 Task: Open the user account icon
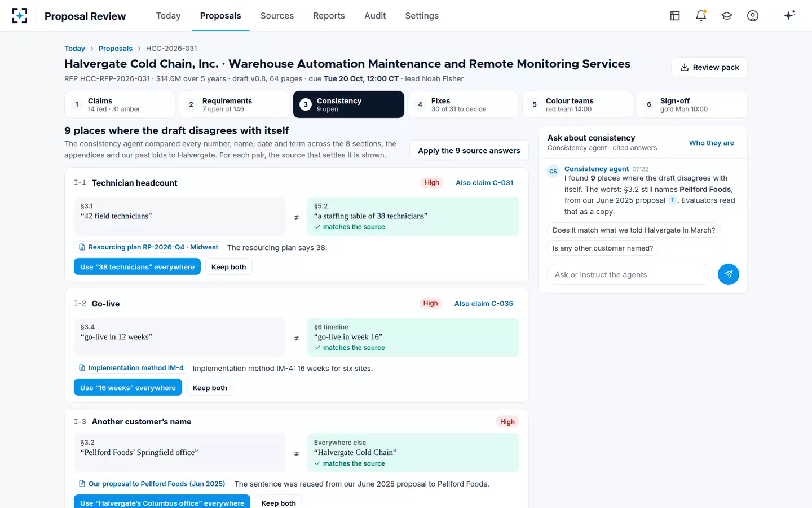[x=753, y=16]
